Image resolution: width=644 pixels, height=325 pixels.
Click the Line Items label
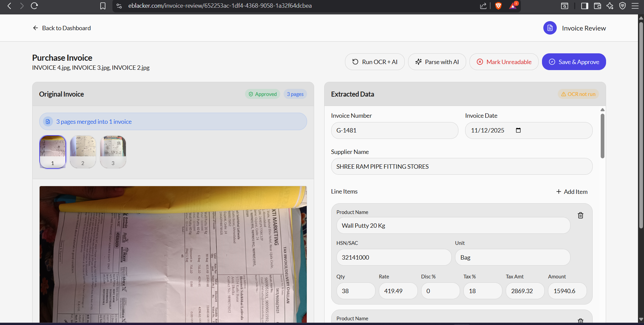tap(344, 192)
